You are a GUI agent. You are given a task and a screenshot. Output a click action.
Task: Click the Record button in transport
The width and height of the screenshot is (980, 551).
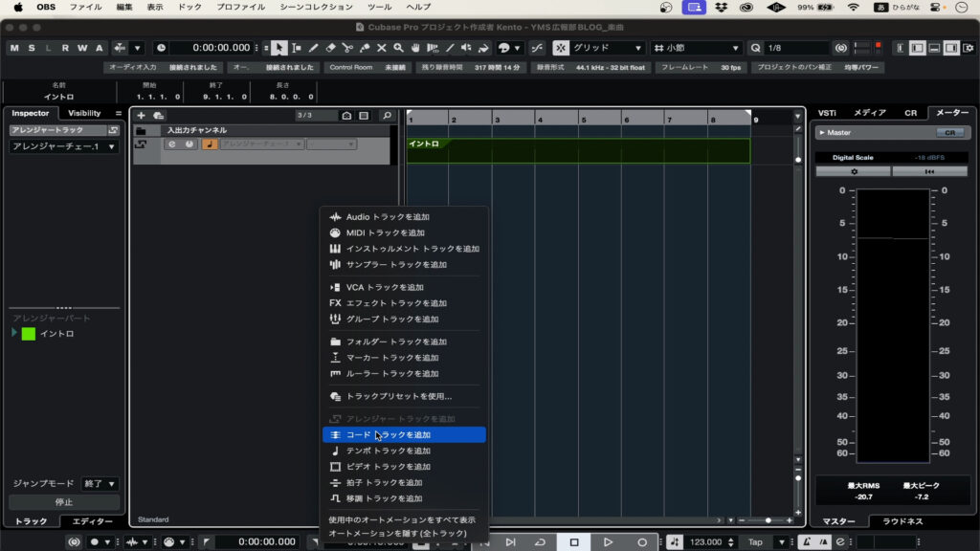(642, 542)
